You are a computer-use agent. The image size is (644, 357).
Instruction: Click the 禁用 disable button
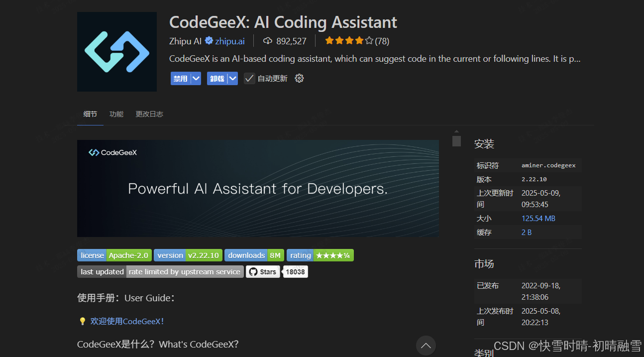tap(181, 78)
